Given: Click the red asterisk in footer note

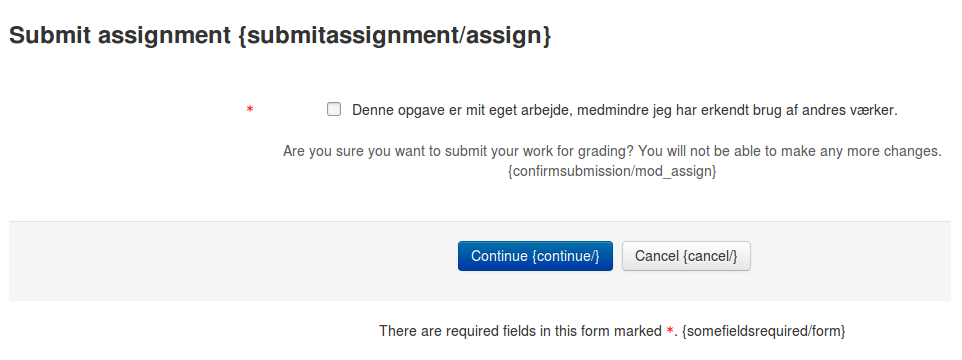Looking at the screenshot, I should [x=670, y=332].
